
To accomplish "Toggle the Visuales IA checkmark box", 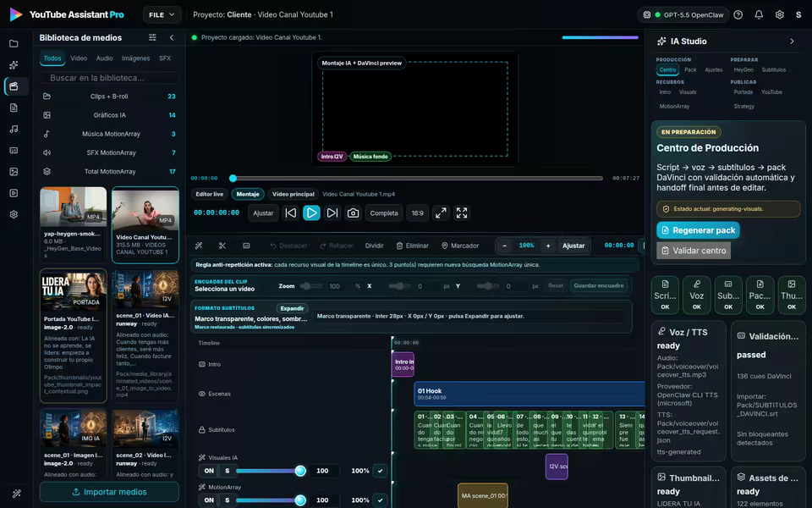I will tap(380, 471).
